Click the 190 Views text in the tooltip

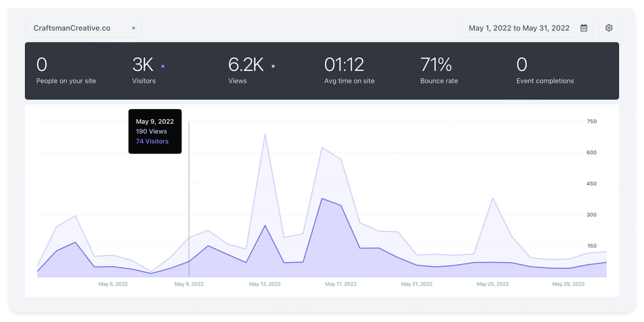click(151, 131)
